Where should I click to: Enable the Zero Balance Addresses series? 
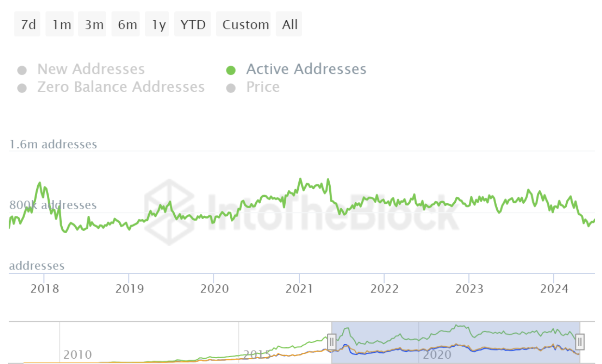coord(121,87)
